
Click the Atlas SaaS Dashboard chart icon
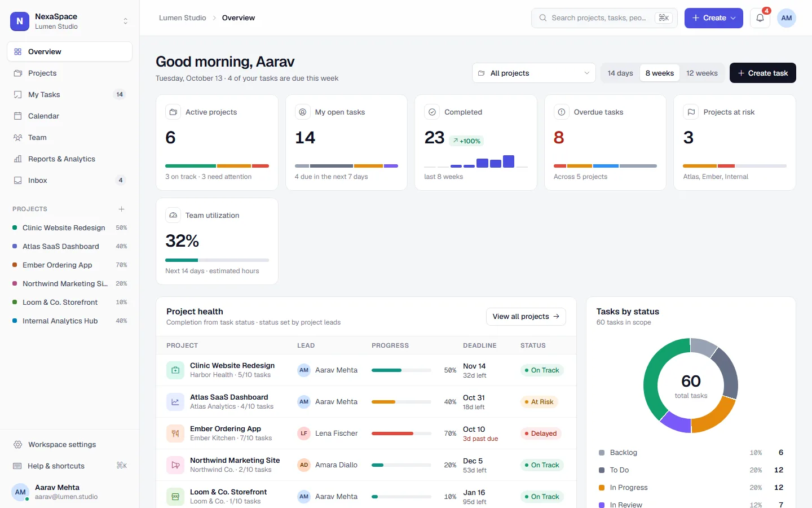(175, 402)
